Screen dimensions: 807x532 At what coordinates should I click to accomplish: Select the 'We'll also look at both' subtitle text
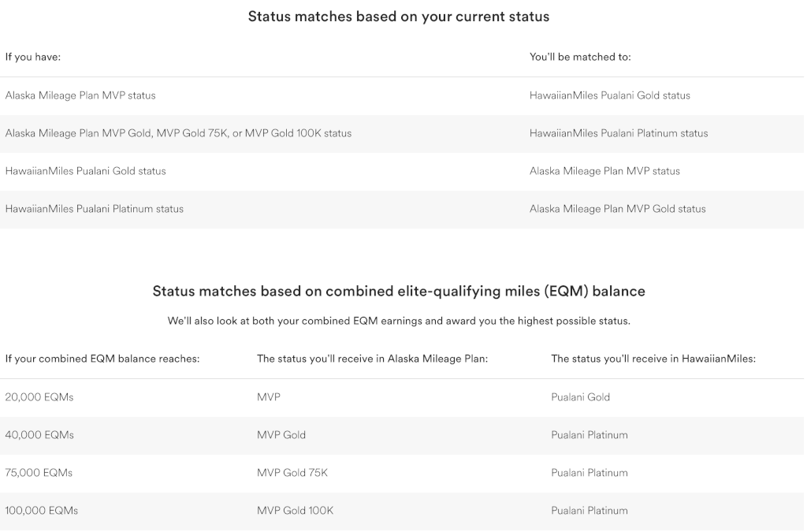click(x=398, y=321)
